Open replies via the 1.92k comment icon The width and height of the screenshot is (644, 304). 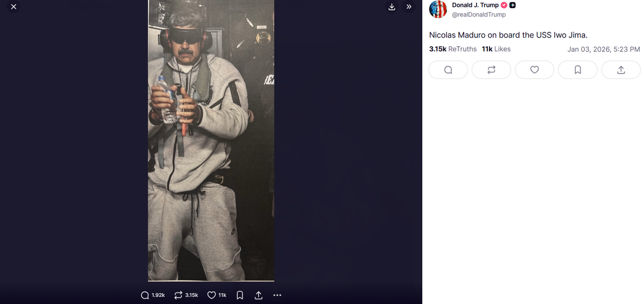pos(153,295)
